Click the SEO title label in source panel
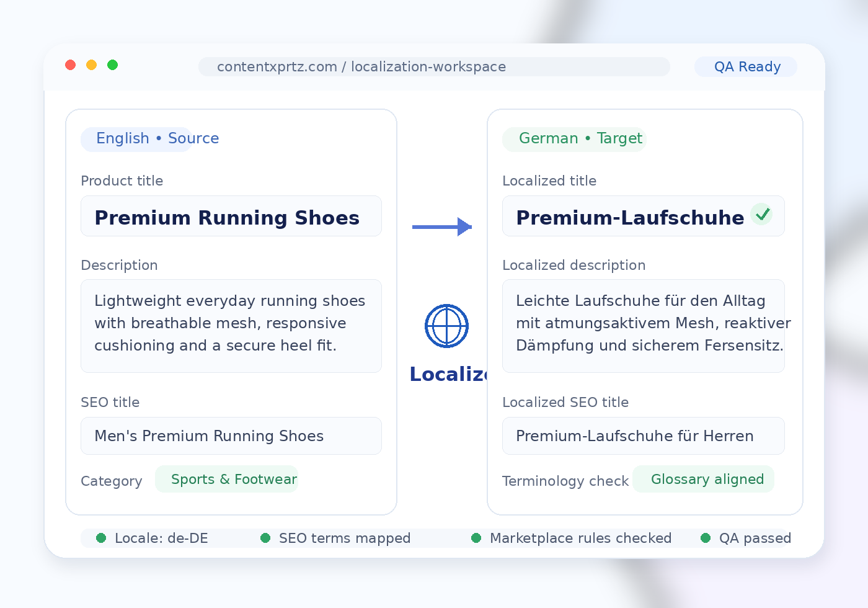 [x=110, y=402]
